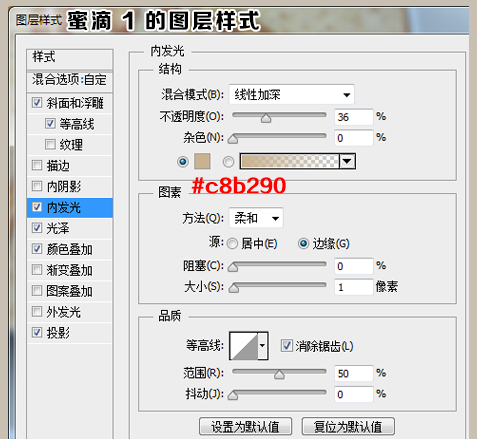Click the 范围 slider handle

point(279,375)
